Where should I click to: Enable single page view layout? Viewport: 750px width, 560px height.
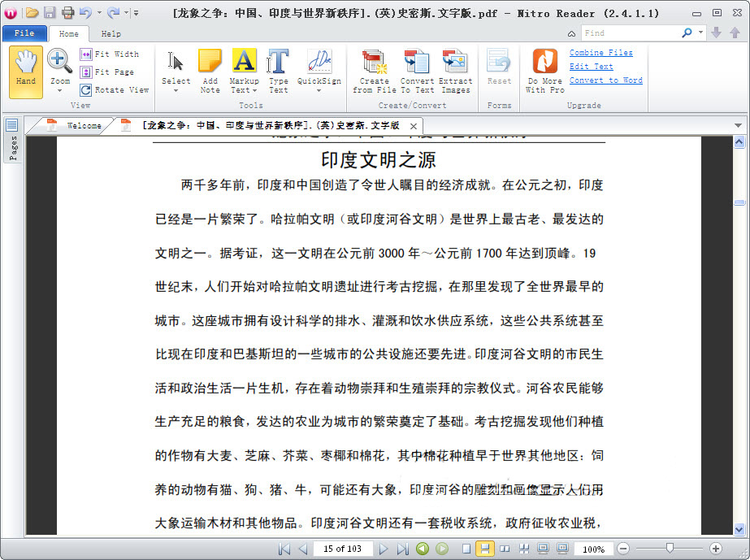click(466, 549)
